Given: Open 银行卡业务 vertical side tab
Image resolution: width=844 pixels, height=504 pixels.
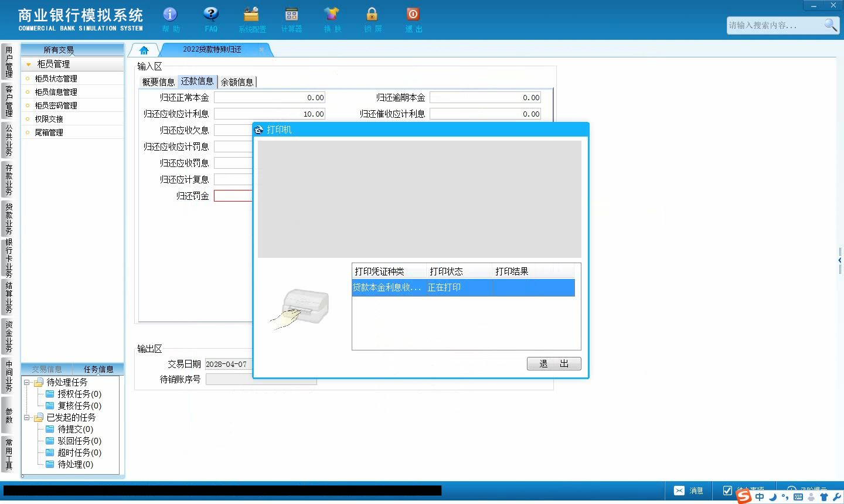Looking at the screenshot, I should pos(9,258).
